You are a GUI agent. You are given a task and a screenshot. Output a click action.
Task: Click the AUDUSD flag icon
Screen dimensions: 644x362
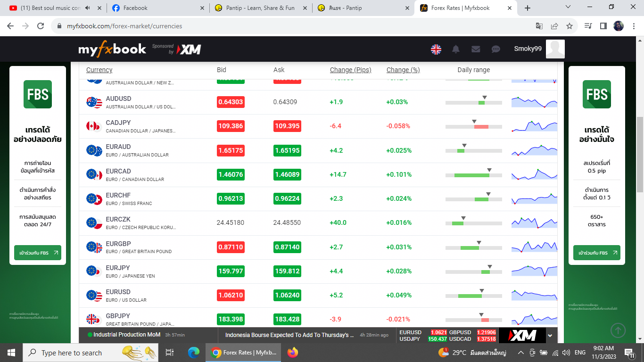click(94, 102)
